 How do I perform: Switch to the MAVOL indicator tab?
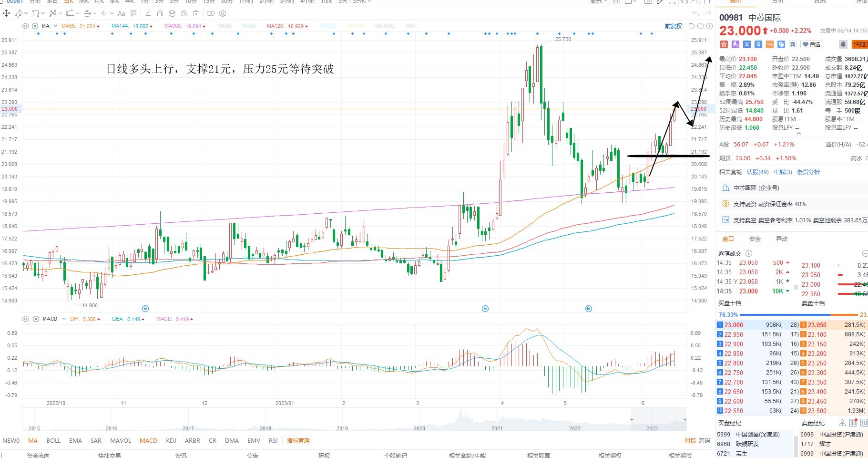pyautogui.click(x=121, y=441)
